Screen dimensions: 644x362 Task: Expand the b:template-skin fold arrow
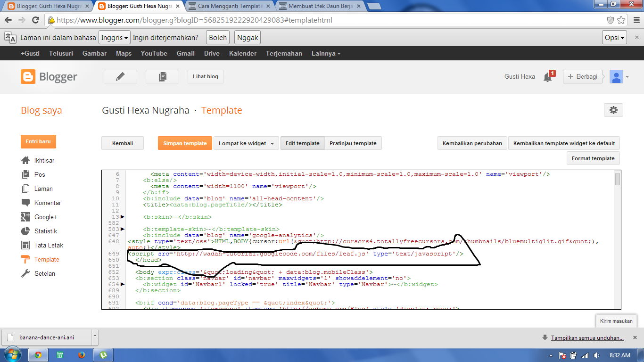[123, 229]
